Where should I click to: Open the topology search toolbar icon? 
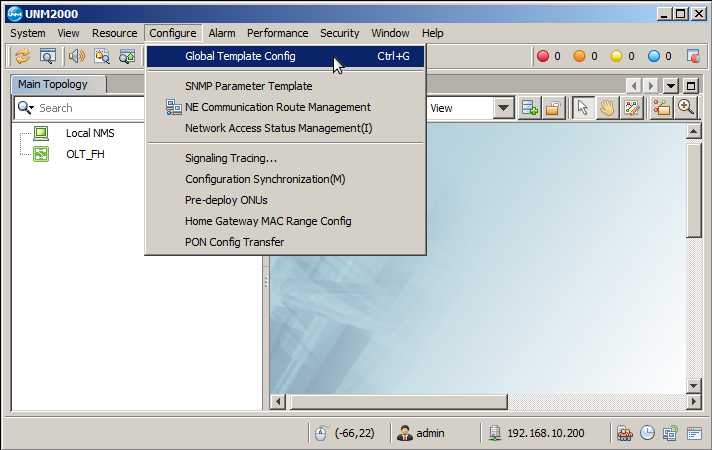click(x=48, y=56)
